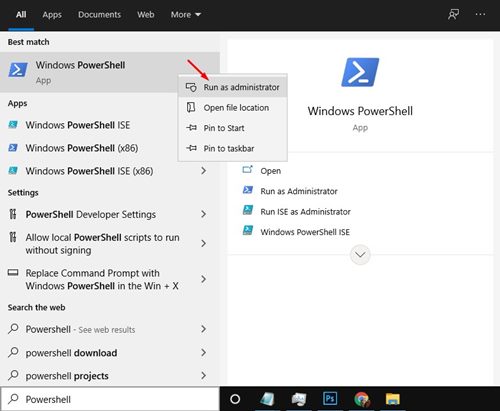Click the Cortana circle icon in the taskbar
The width and height of the screenshot is (500, 411).
coord(235,399)
